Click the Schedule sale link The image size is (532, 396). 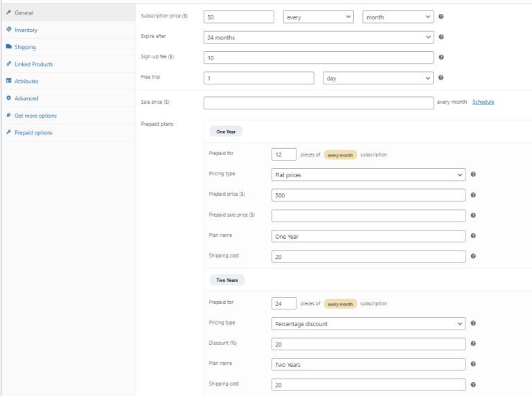[483, 102]
